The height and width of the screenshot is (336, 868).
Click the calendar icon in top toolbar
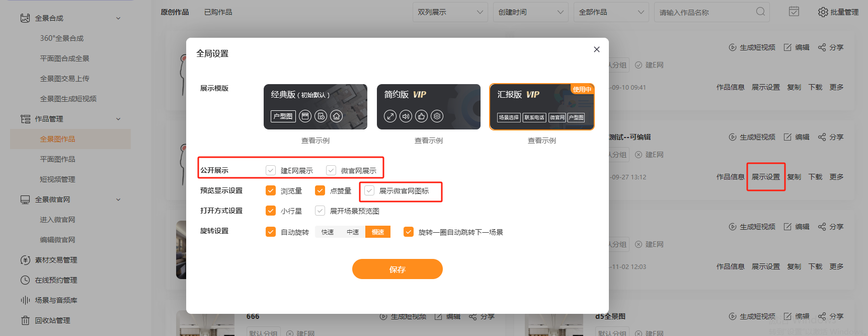[794, 12]
